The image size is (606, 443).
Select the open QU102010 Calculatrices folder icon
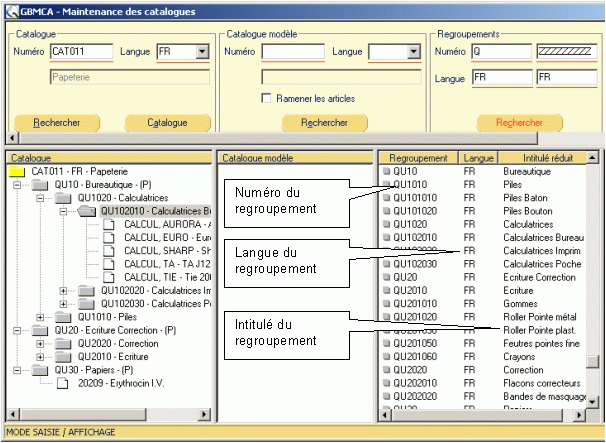pyautogui.click(x=87, y=211)
